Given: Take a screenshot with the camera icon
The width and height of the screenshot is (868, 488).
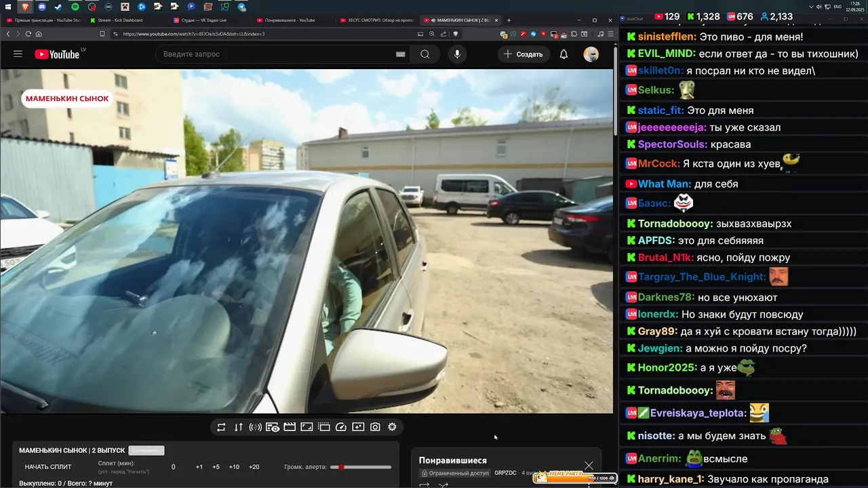Looking at the screenshot, I should click(x=375, y=427).
